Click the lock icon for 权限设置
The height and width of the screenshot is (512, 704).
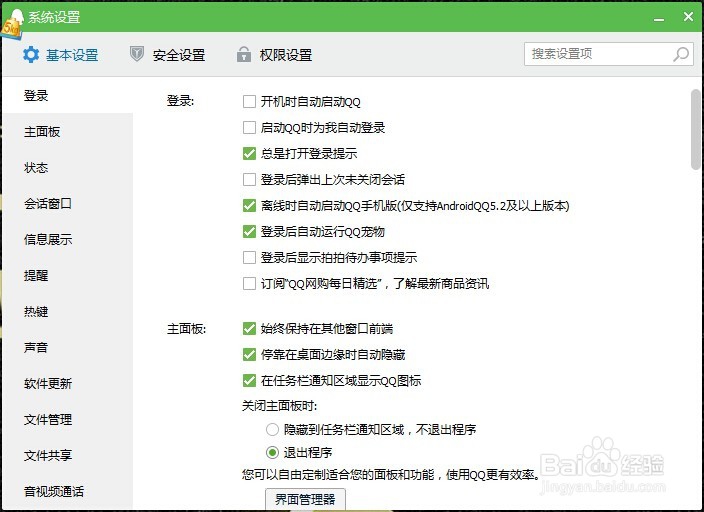tap(244, 54)
